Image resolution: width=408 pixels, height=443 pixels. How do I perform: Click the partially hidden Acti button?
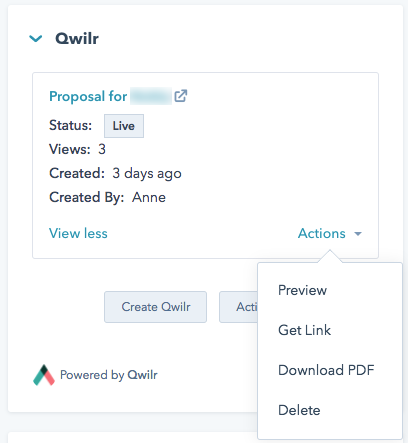(239, 307)
